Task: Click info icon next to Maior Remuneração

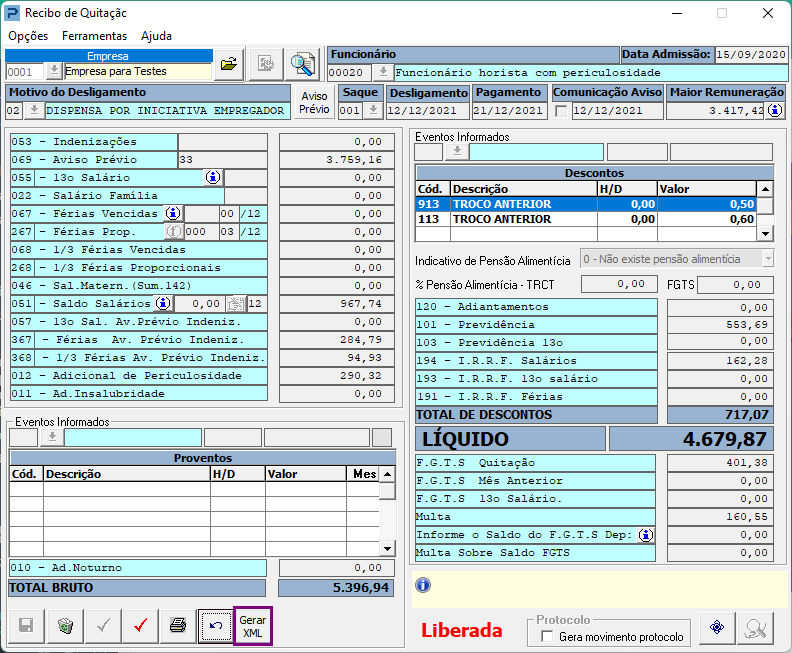Action: [775, 111]
